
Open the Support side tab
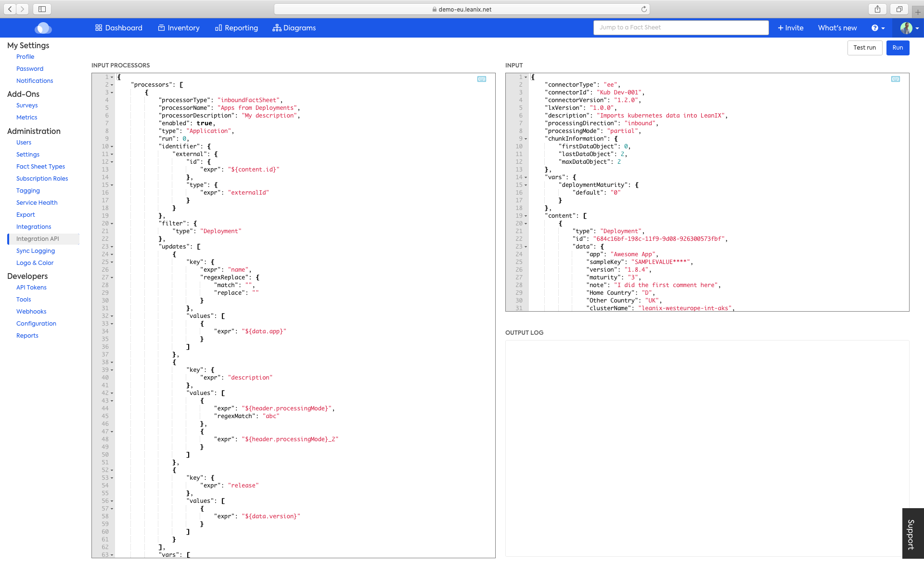click(x=911, y=534)
